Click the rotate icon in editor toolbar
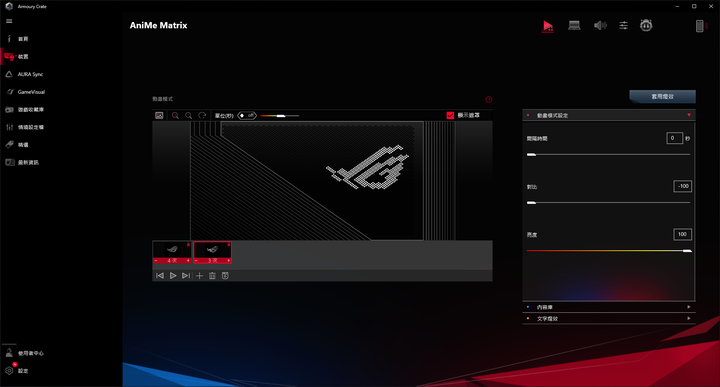Screen dimensions: 720x387 pos(202,116)
